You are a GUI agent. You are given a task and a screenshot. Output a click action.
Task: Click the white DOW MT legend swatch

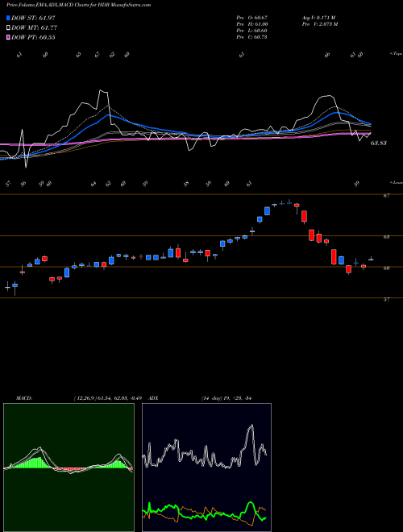coord(9,28)
